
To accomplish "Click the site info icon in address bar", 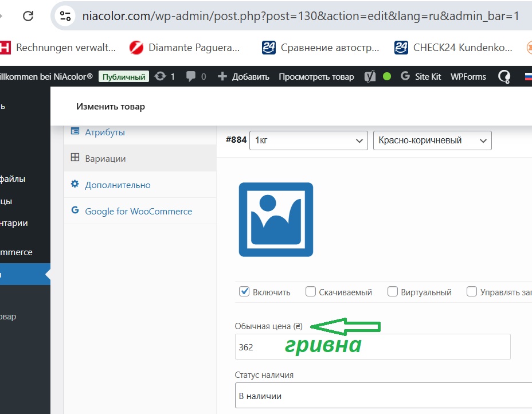I will click(66, 15).
